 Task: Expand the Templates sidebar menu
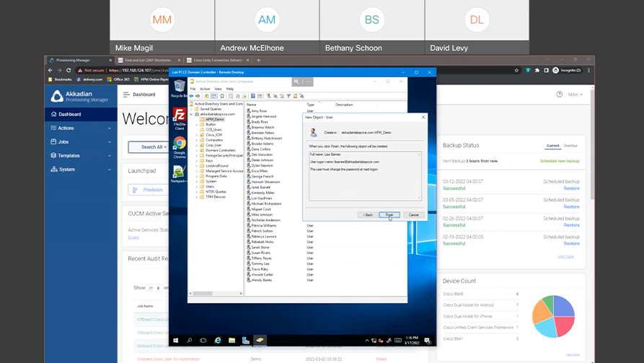click(81, 156)
